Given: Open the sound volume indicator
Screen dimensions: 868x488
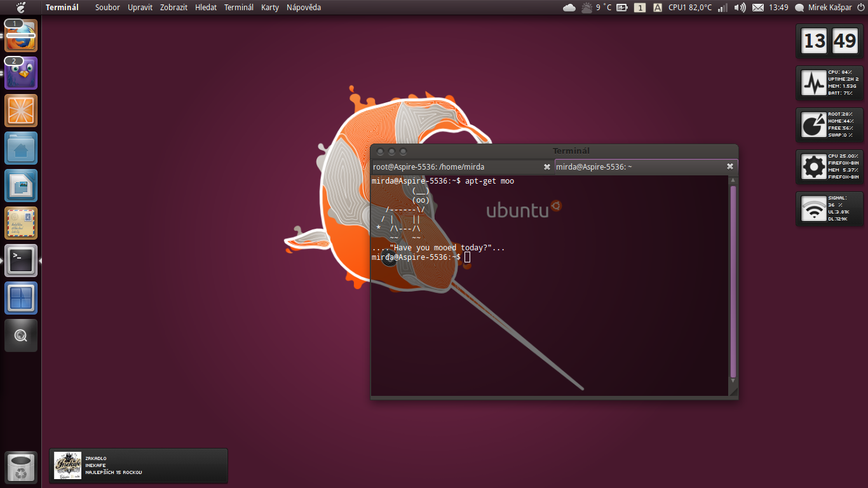Looking at the screenshot, I should (x=740, y=8).
